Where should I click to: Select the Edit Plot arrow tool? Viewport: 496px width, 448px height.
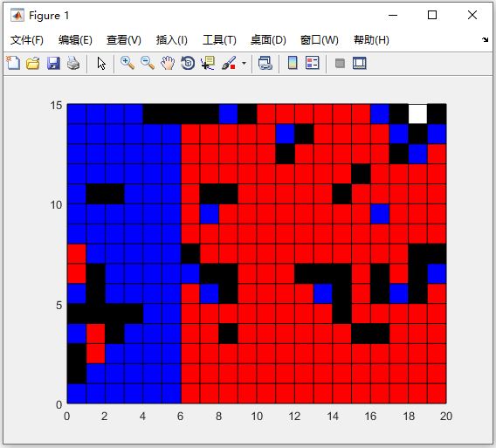(x=101, y=63)
